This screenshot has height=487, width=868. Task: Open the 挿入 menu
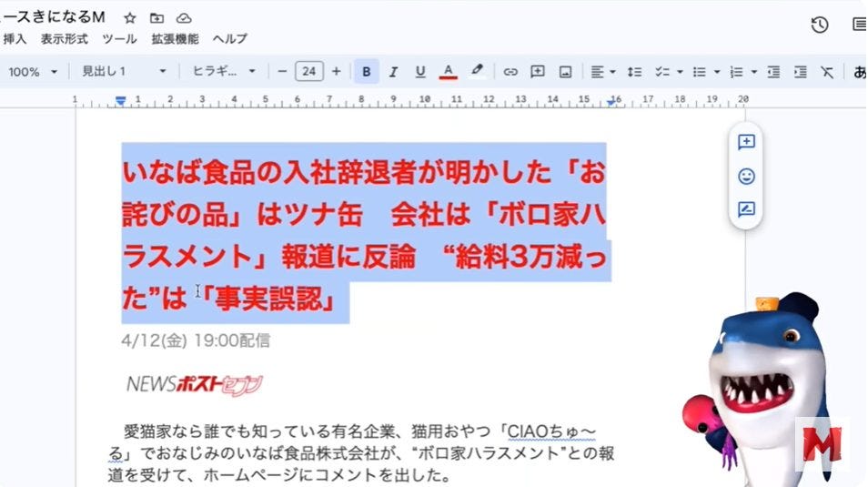pos(15,39)
